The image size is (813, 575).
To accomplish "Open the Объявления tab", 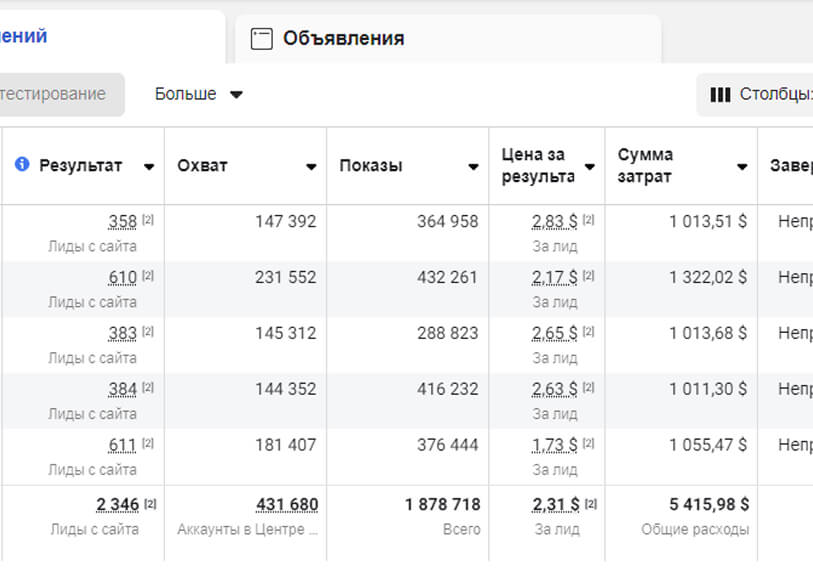I will pos(343,39).
